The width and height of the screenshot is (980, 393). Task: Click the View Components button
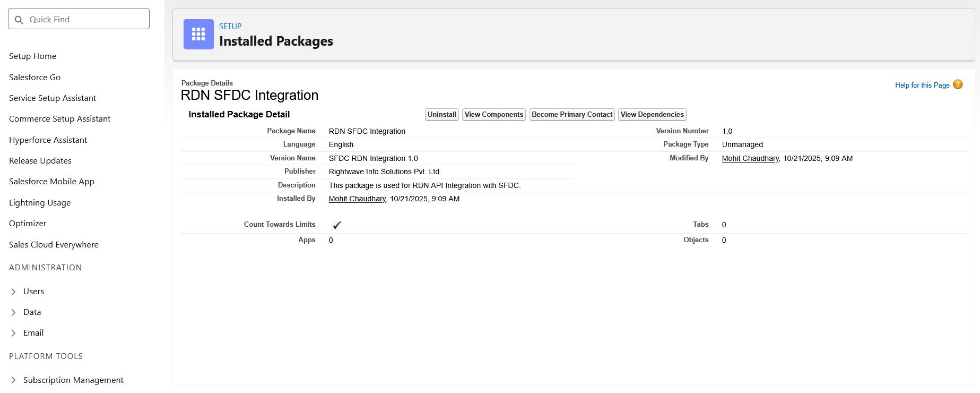tap(494, 115)
